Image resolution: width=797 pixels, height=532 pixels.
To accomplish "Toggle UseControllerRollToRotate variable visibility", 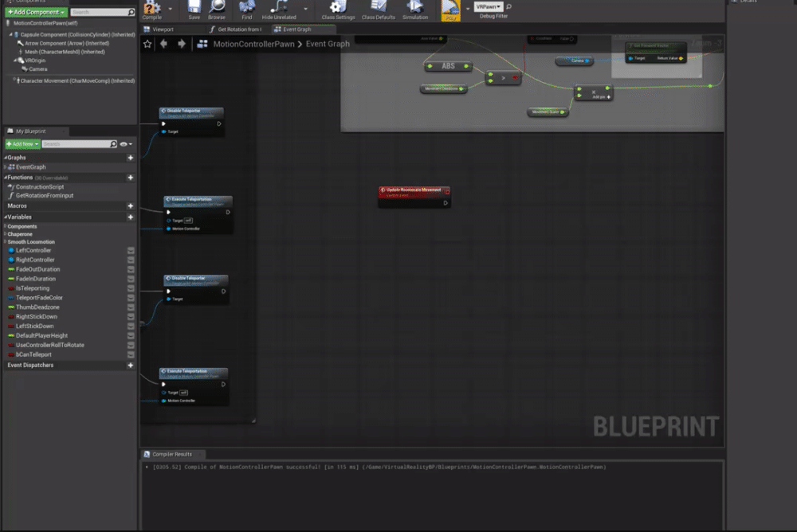I will 131,345.
